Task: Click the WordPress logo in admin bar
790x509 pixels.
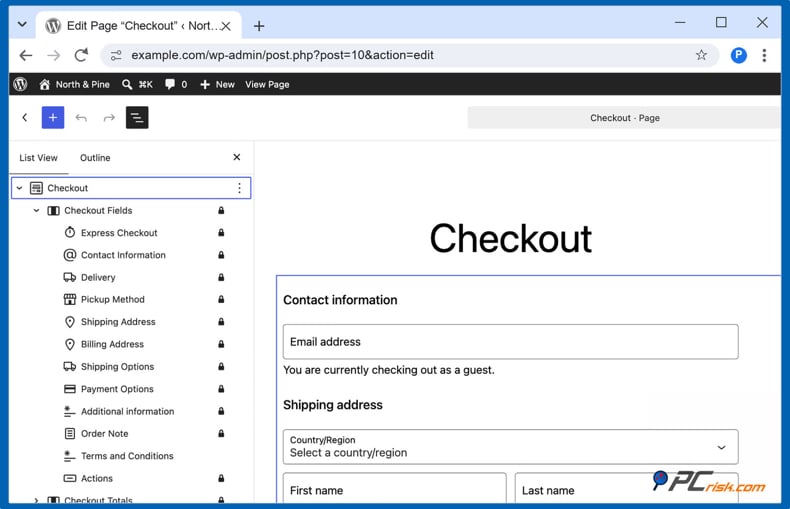Action: click(x=21, y=84)
